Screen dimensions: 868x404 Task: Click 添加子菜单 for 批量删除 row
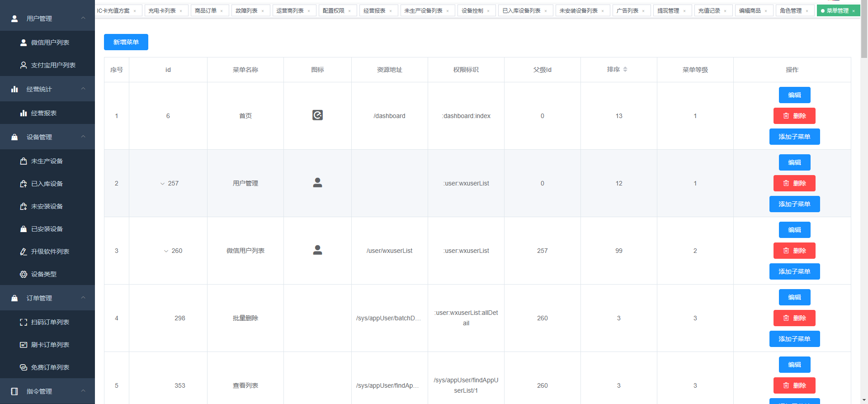[x=794, y=339]
